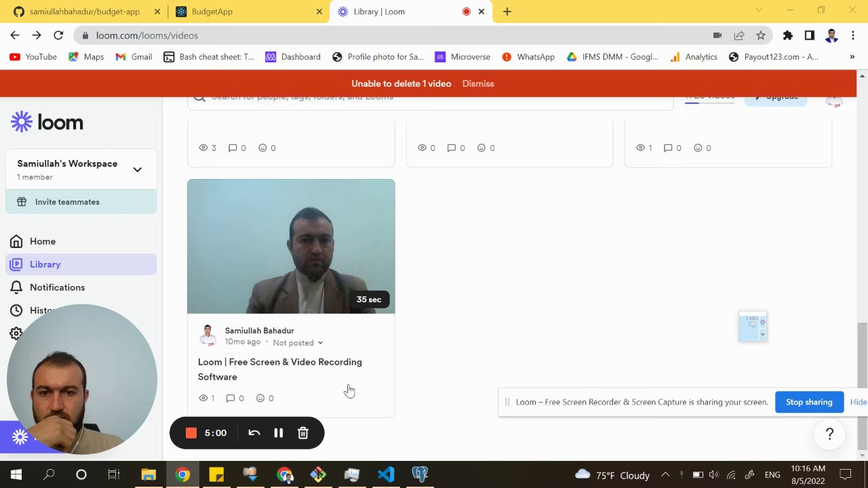Go forward with browser forward arrow

click(37, 35)
